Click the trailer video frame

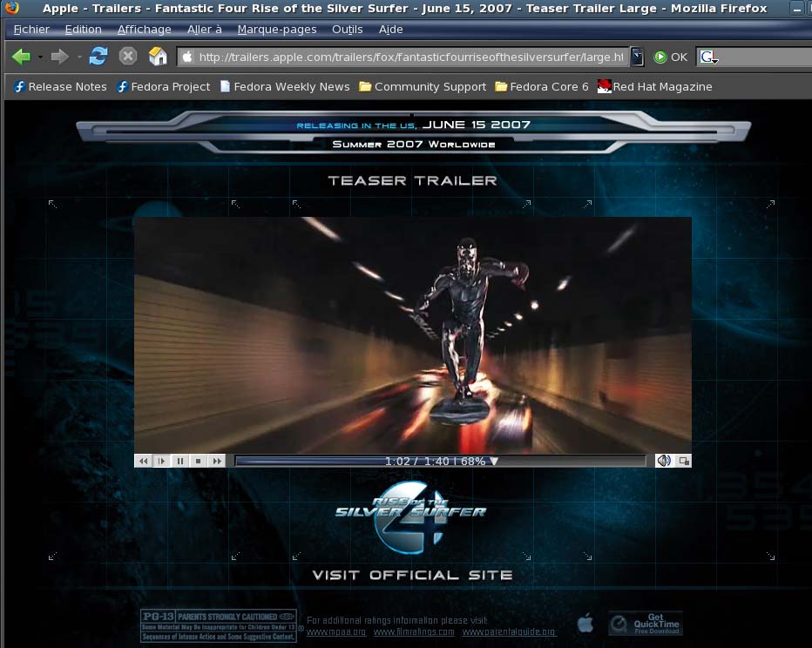[x=413, y=335]
